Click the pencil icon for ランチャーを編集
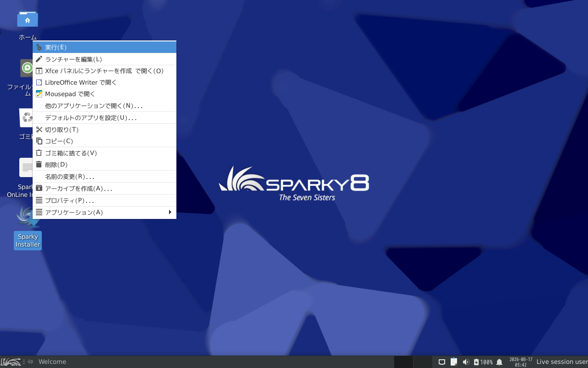588x368 pixels. coord(39,59)
